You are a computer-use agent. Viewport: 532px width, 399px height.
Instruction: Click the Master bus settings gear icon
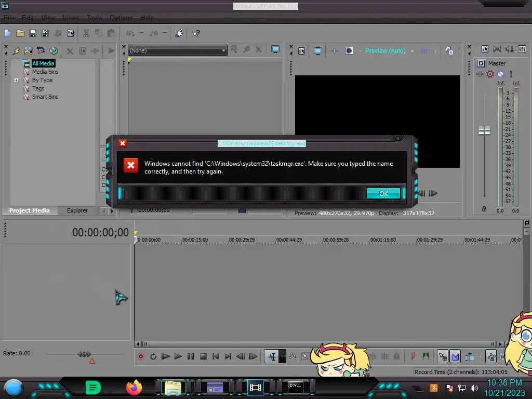click(489, 74)
